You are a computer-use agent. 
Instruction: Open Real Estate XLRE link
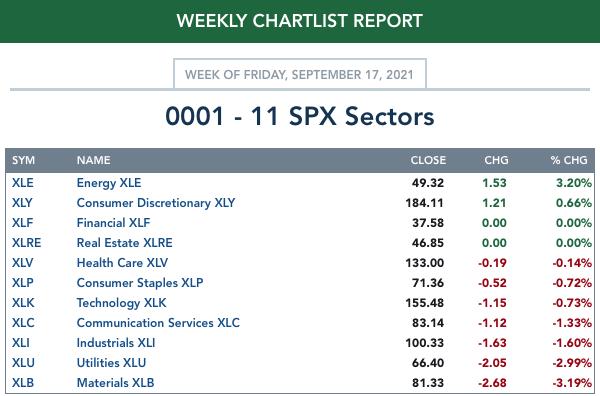[x=124, y=243]
